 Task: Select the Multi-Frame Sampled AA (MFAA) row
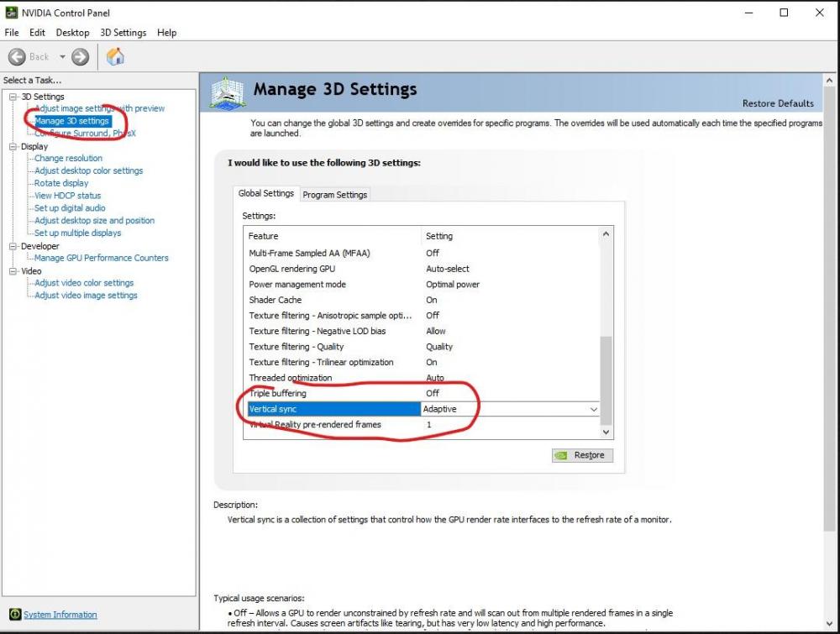click(423, 254)
